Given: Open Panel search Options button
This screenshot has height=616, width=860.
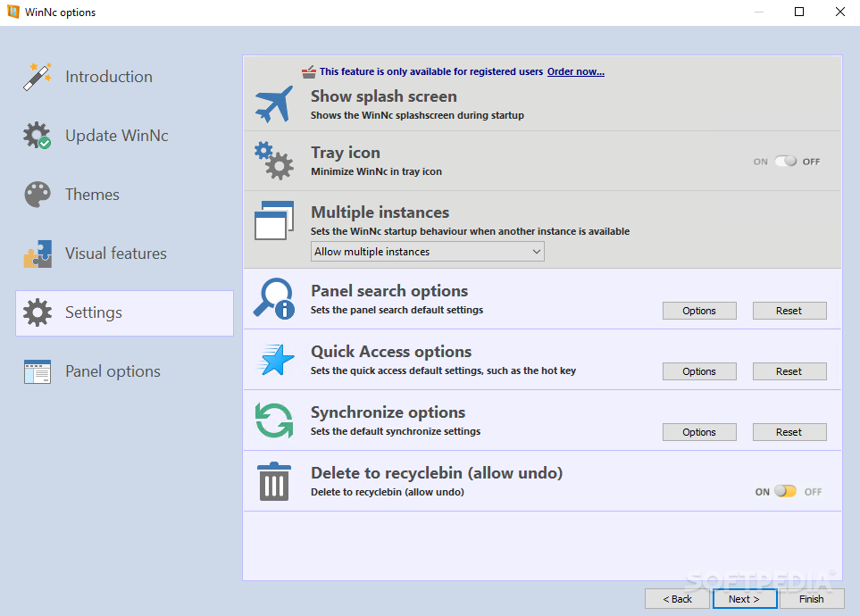Looking at the screenshot, I should (x=699, y=311).
